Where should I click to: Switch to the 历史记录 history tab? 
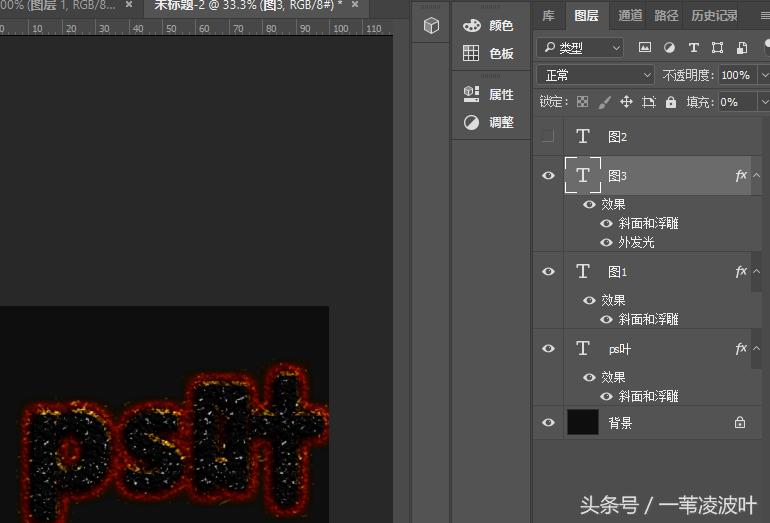click(715, 16)
